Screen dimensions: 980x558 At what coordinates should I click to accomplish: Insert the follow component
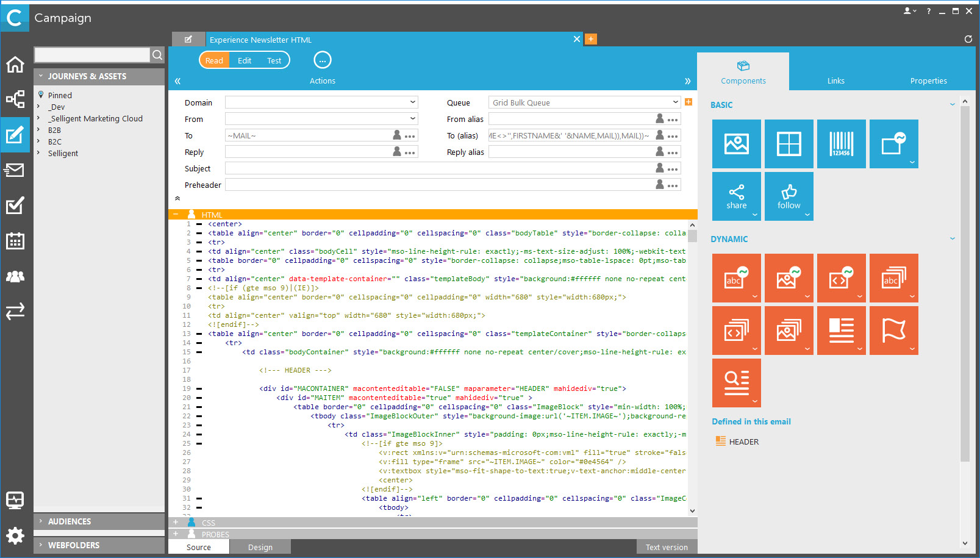pyautogui.click(x=789, y=195)
